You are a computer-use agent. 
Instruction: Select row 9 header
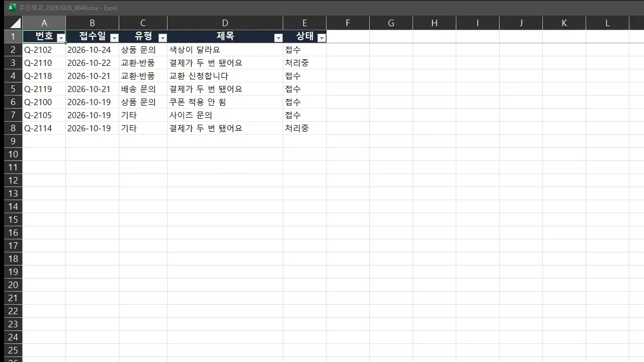(13, 141)
